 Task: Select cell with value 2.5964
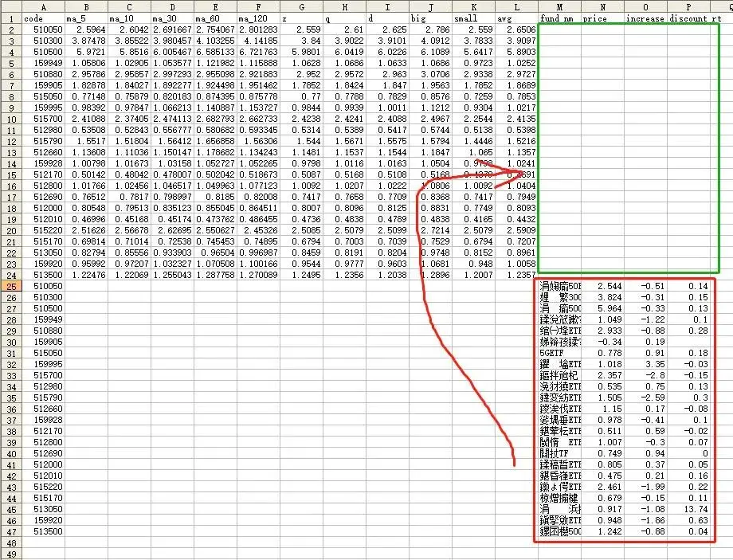(x=87, y=29)
